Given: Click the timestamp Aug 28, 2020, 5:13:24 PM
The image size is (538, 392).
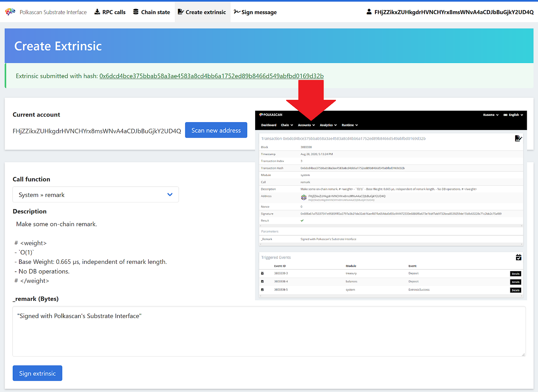Looking at the screenshot, I should (316, 154).
